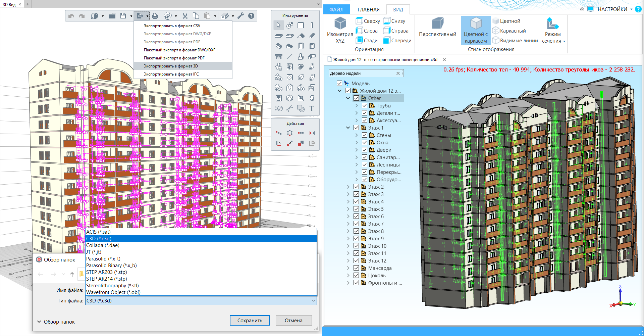Select Wavefront Object (*.obj) from format list
This screenshot has height=336, width=644.
pyautogui.click(x=113, y=292)
